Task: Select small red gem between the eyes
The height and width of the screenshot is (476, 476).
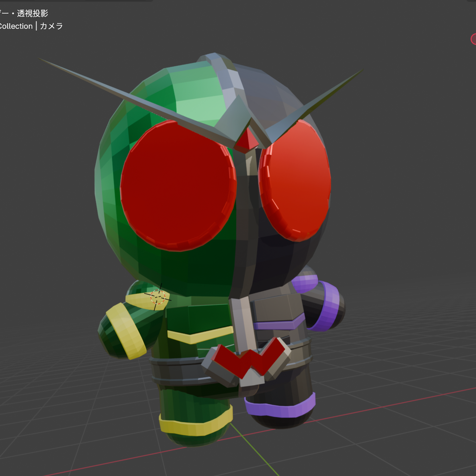Action: tap(248, 140)
